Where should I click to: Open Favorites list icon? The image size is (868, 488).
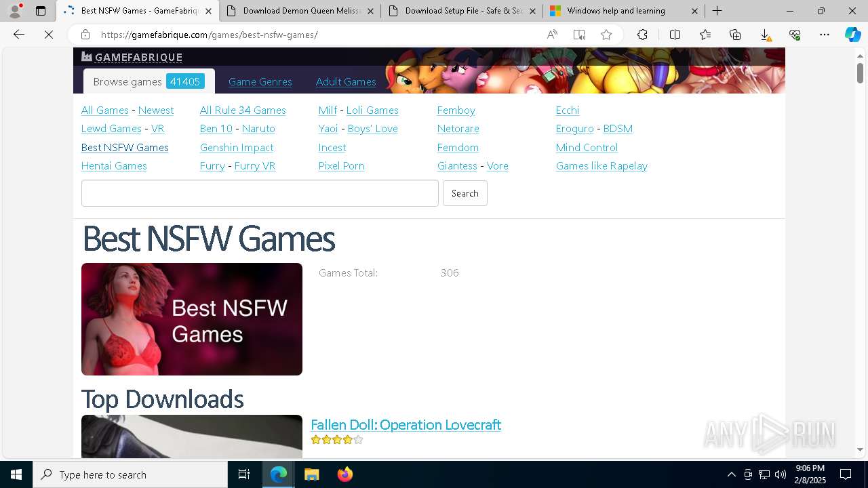(705, 35)
